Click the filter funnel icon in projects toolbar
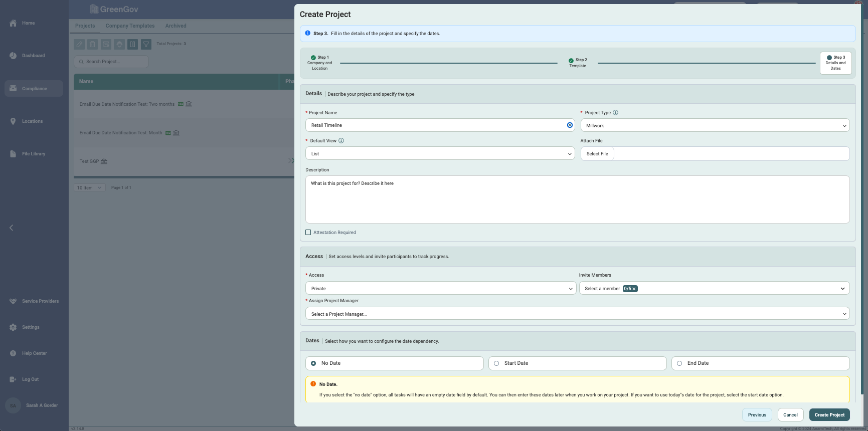The width and height of the screenshot is (868, 431). point(146,44)
